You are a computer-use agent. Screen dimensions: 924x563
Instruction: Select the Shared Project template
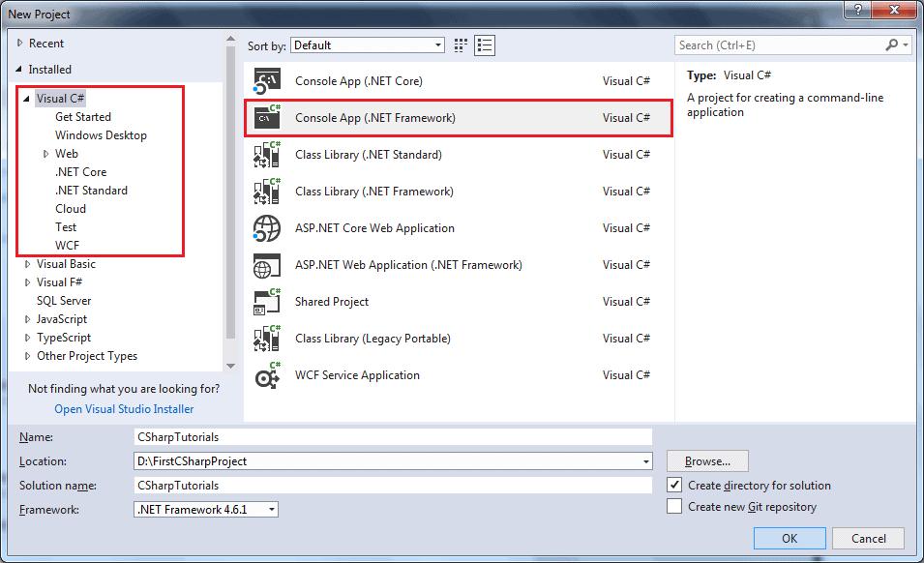(332, 302)
